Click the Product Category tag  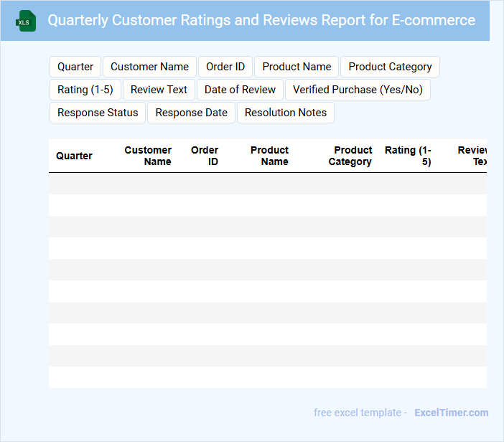click(x=390, y=67)
